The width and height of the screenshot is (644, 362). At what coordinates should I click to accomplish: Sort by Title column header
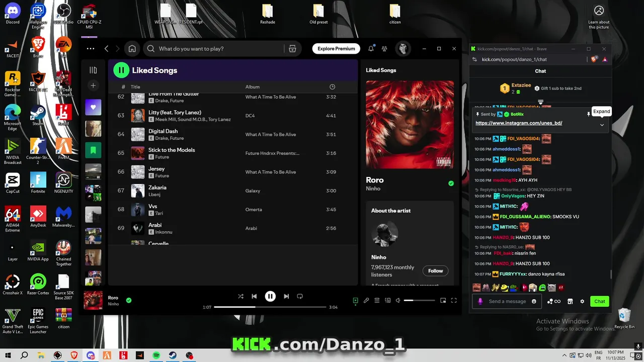tap(135, 87)
